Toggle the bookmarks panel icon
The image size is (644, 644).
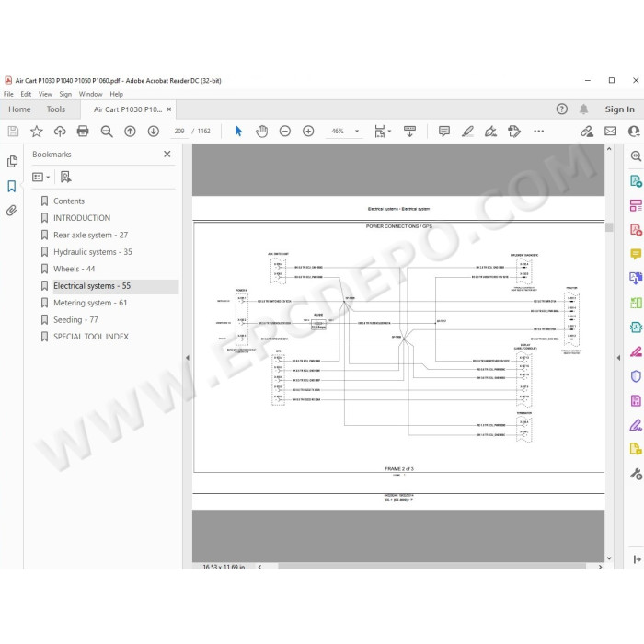[11, 186]
